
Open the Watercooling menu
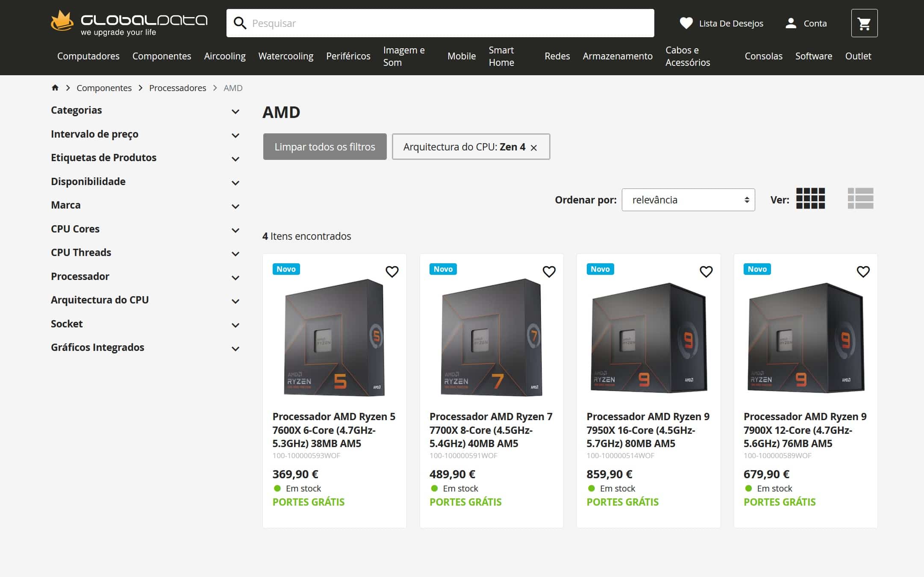(x=286, y=56)
